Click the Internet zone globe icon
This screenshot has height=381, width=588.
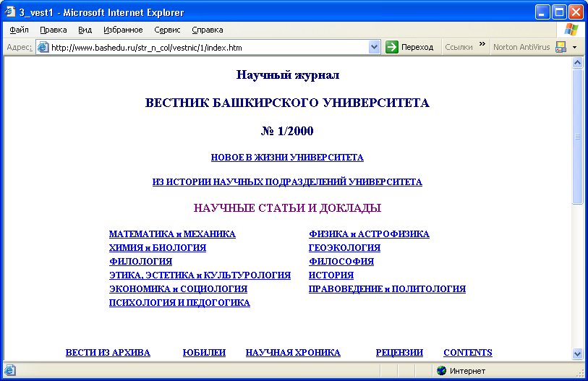442,370
